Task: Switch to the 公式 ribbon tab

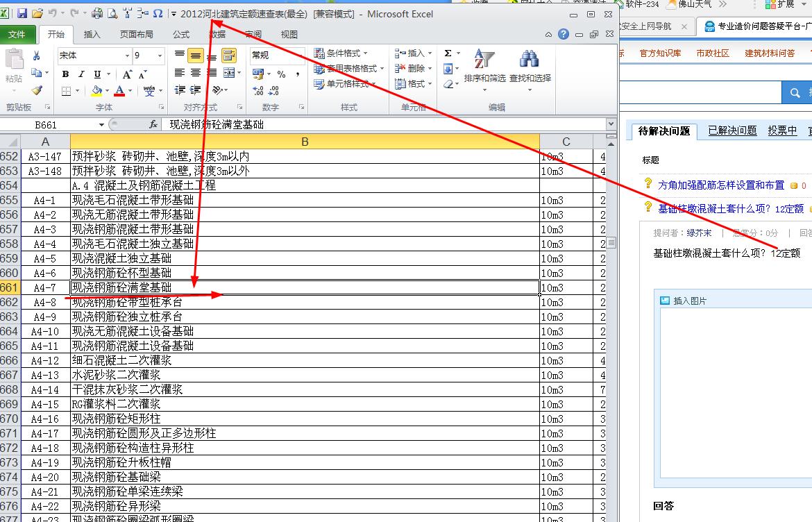Action: point(181,34)
